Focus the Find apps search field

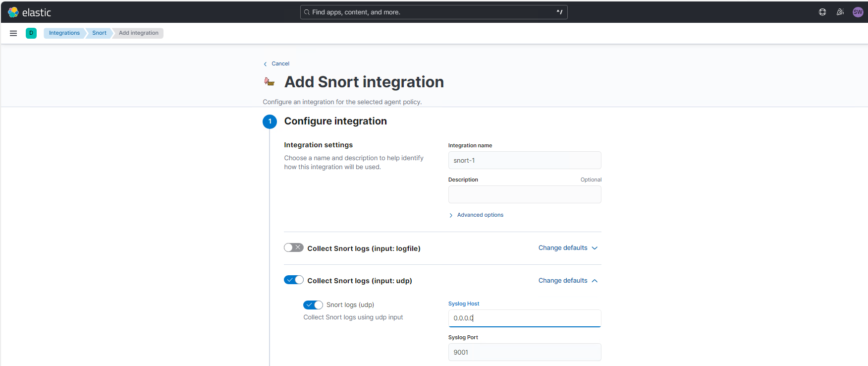pos(434,12)
